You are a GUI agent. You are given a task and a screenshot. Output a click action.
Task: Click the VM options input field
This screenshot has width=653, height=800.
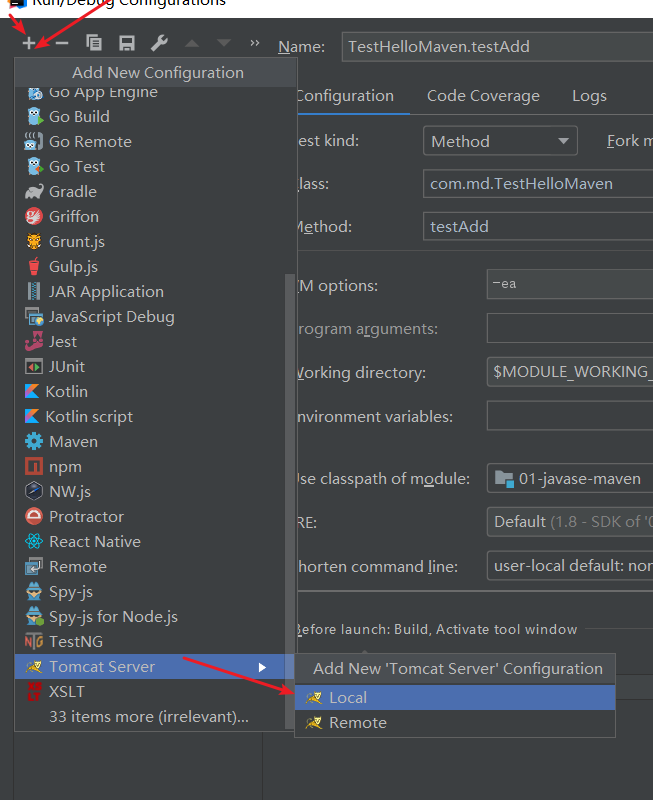tap(569, 284)
